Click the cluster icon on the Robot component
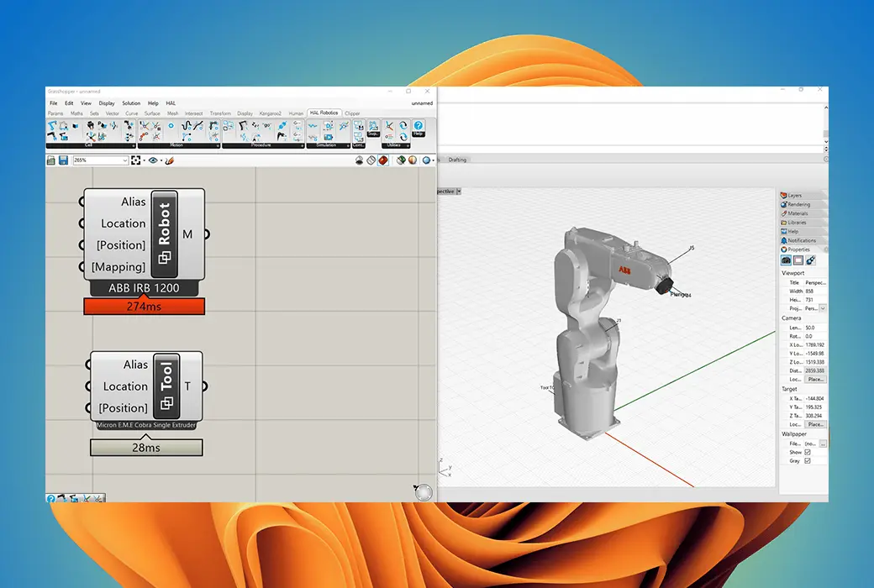The height and width of the screenshot is (588, 874). (x=165, y=258)
